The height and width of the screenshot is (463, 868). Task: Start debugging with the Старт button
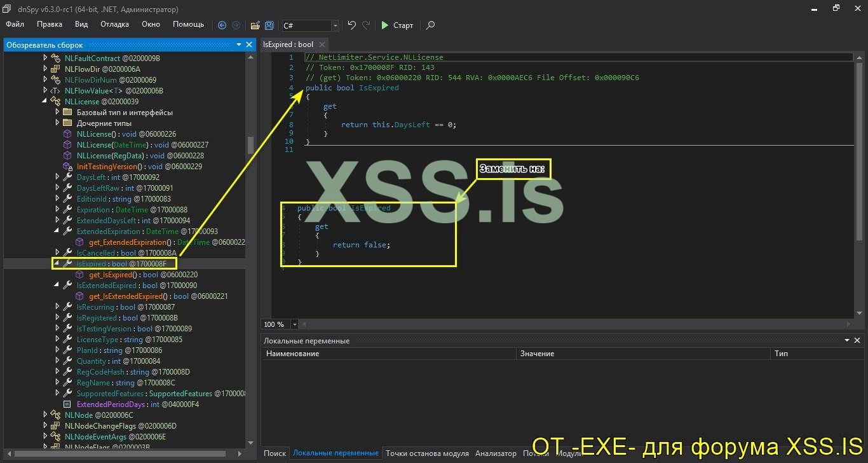click(397, 25)
